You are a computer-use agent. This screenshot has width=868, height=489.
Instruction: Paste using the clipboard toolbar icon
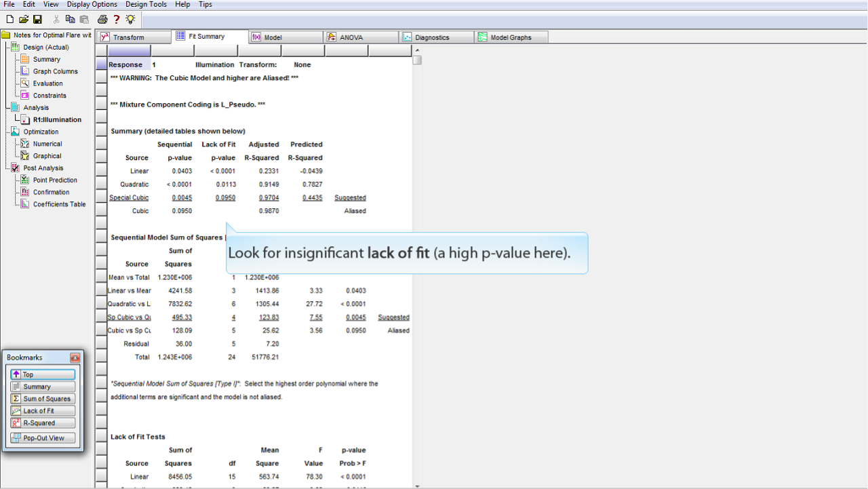(x=84, y=19)
